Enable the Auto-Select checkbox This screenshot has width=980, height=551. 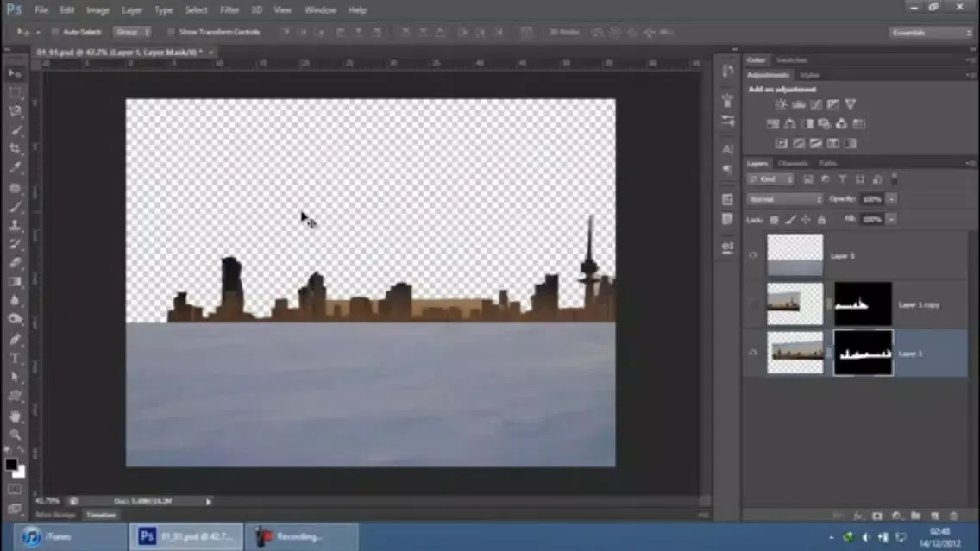pos(55,32)
